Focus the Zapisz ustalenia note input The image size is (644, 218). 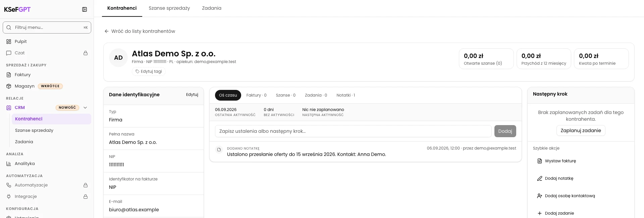pyautogui.click(x=353, y=131)
